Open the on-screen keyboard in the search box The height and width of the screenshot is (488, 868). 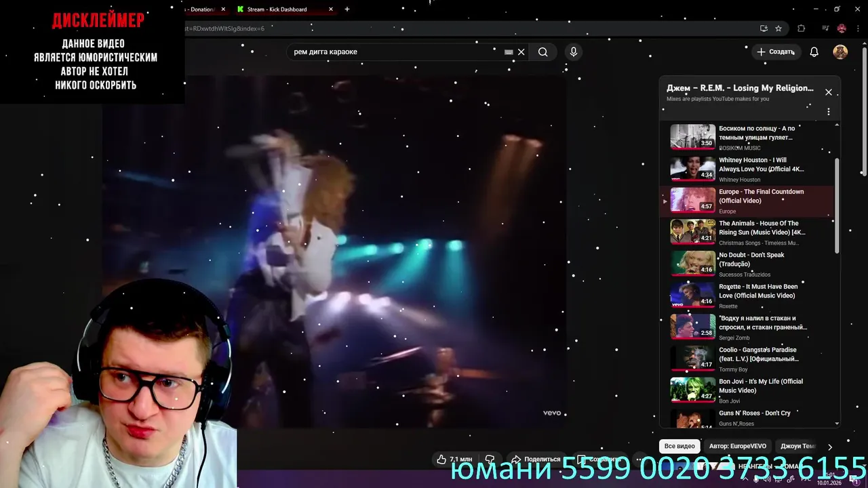click(509, 52)
